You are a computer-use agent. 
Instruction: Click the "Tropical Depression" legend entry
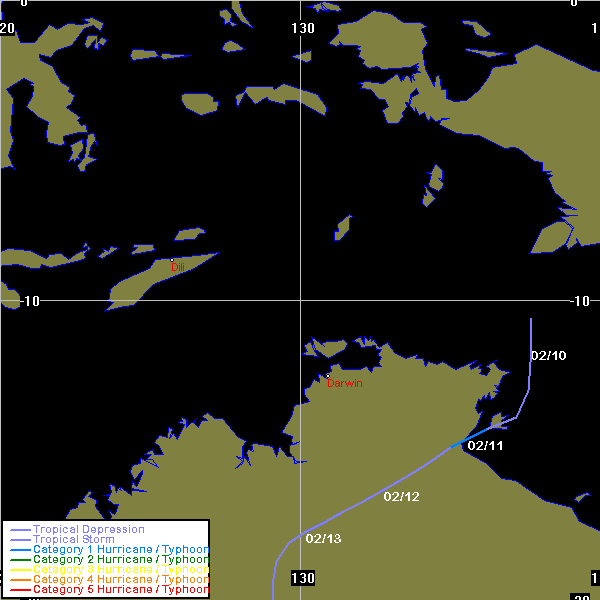[x=88, y=529]
